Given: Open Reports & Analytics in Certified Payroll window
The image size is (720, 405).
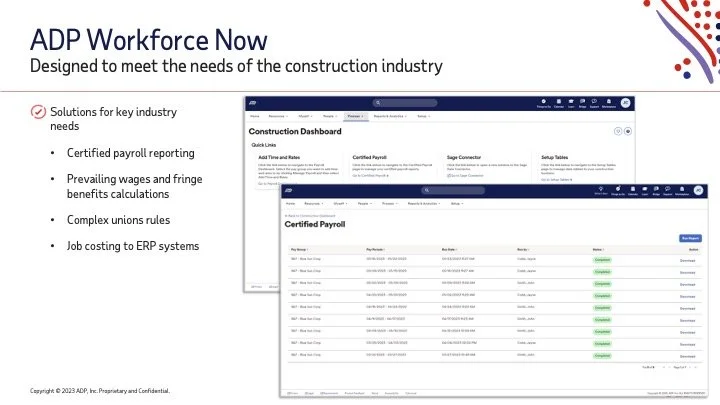Looking at the screenshot, I should pos(424,203).
